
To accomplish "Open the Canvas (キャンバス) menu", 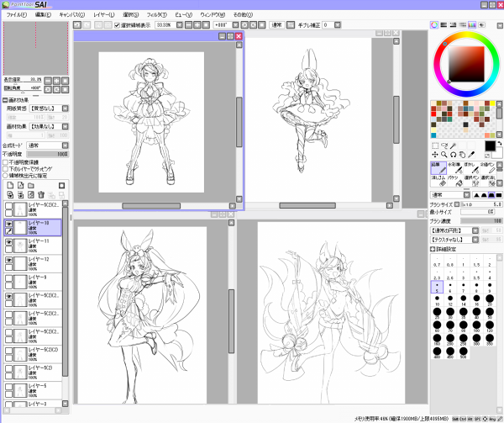I will [72, 15].
